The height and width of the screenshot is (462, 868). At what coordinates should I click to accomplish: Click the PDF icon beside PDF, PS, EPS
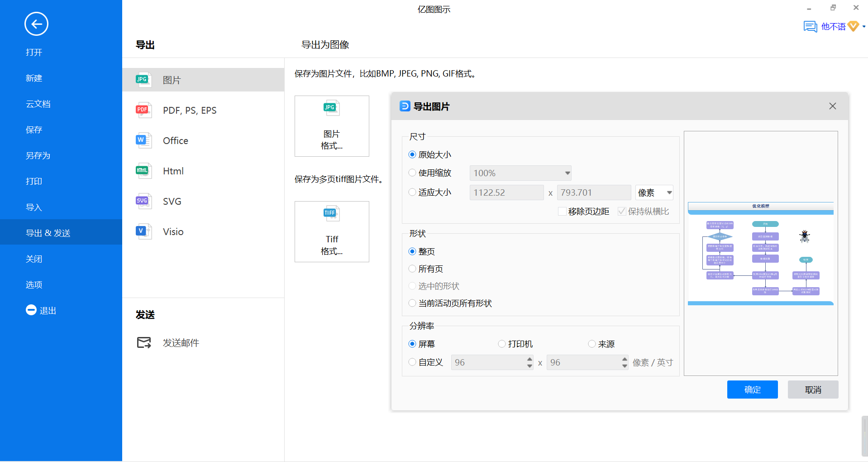click(143, 110)
